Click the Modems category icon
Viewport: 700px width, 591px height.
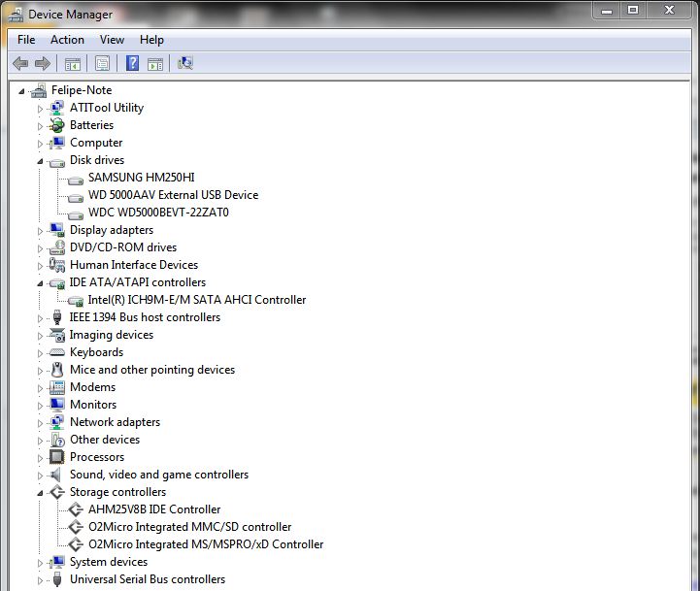pyautogui.click(x=56, y=387)
